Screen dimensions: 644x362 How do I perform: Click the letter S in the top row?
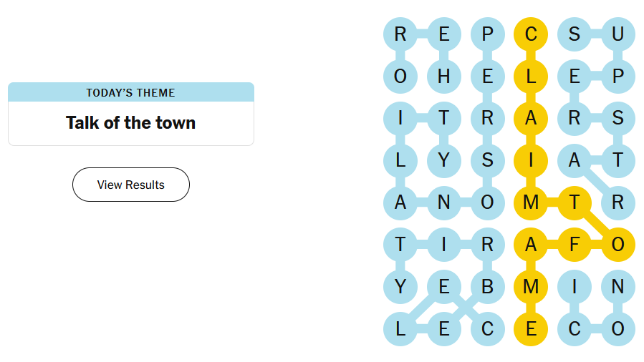[575, 34]
